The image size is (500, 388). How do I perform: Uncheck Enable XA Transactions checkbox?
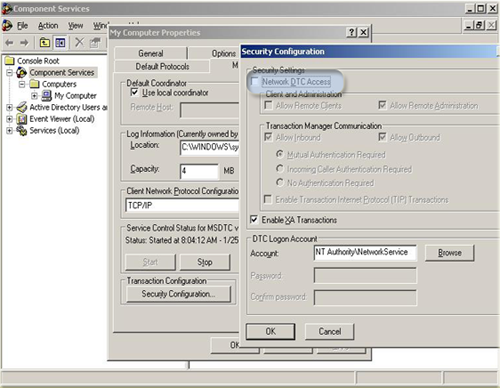[x=254, y=219]
